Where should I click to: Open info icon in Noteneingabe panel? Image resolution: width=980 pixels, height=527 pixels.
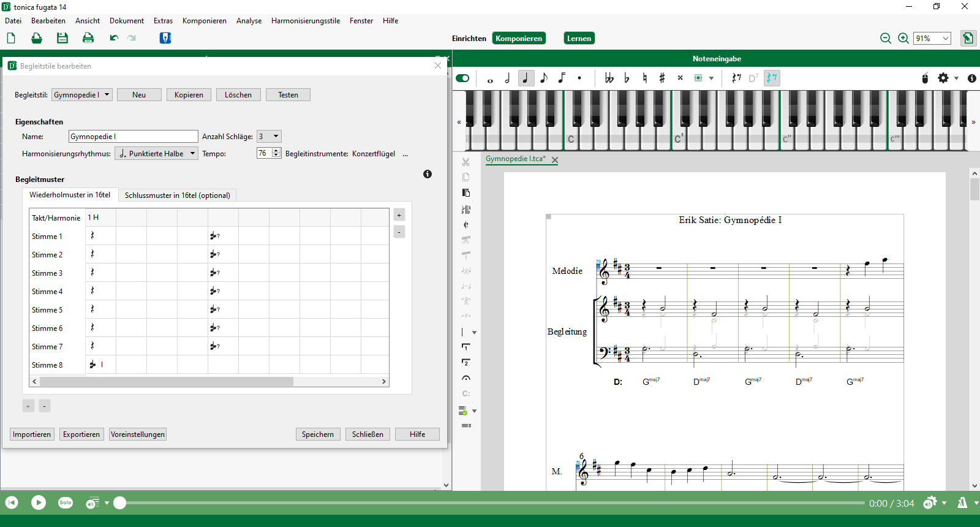point(972,78)
